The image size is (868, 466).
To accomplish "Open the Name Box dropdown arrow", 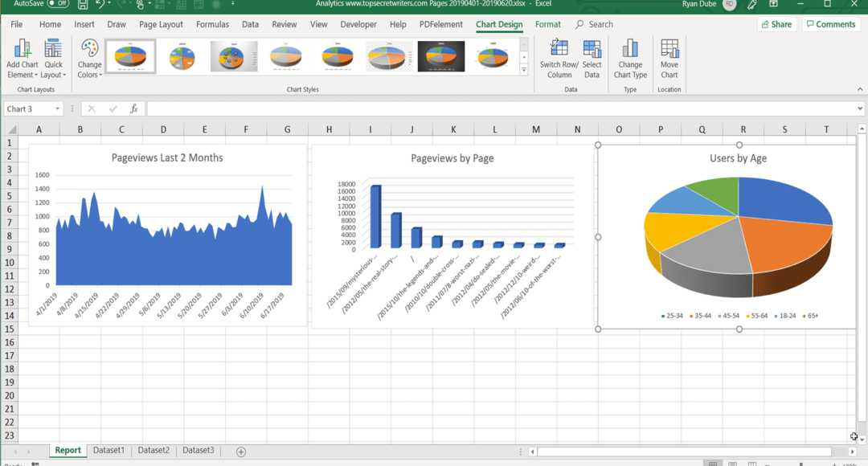I will [x=58, y=108].
